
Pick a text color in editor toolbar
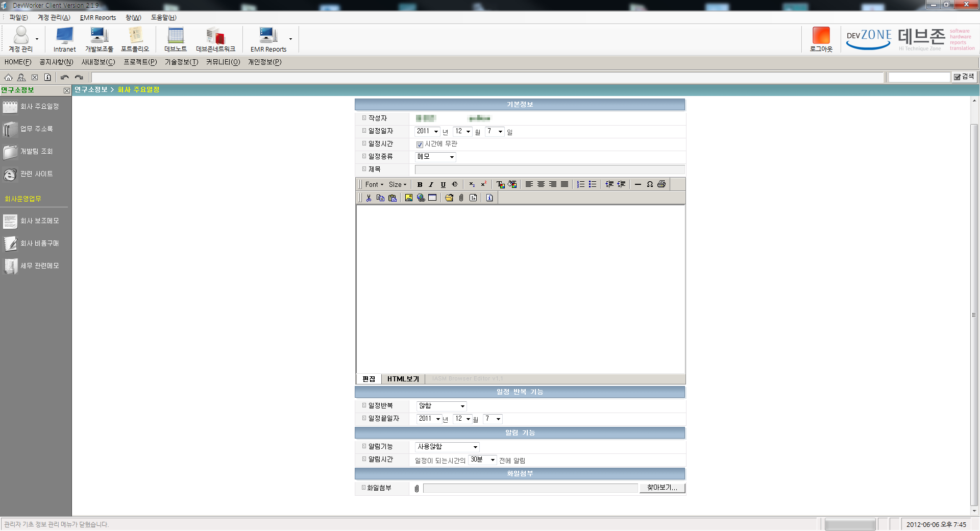point(500,184)
